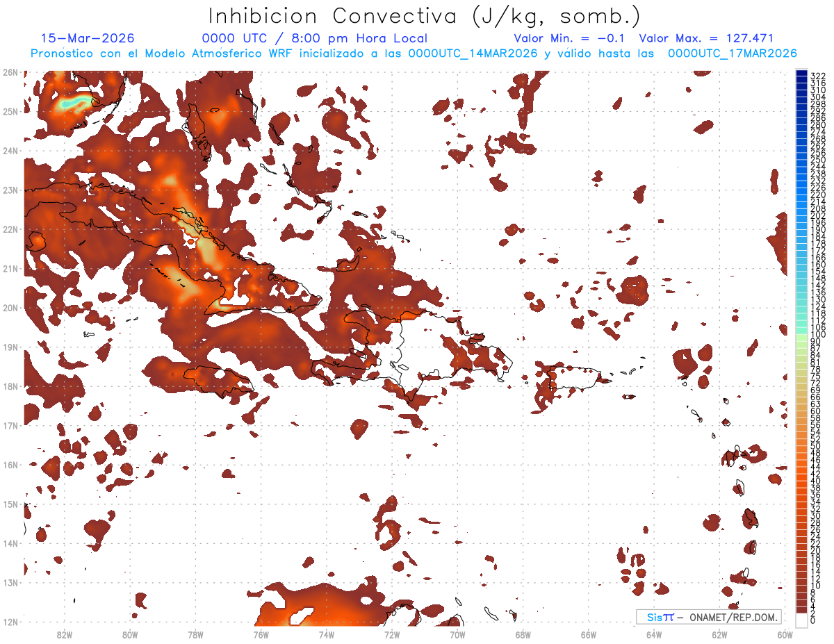Click the '21N' latitude label
Screen dimensions: 834x644
tap(10, 269)
